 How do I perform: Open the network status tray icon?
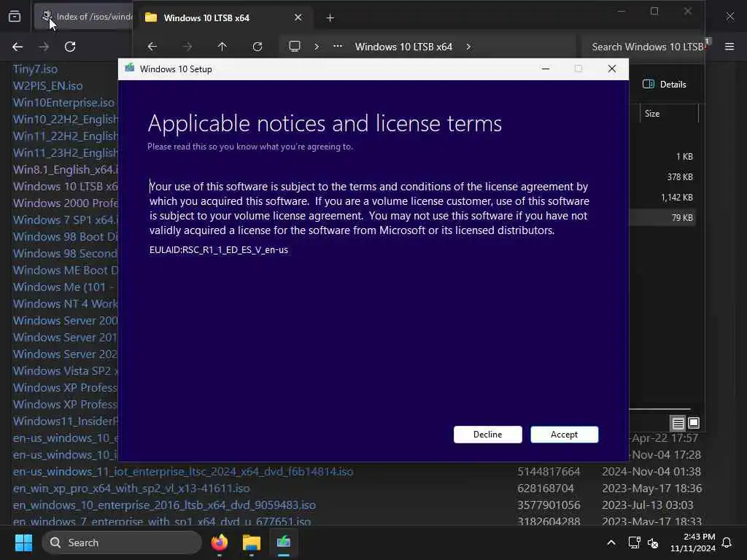[634, 542]
